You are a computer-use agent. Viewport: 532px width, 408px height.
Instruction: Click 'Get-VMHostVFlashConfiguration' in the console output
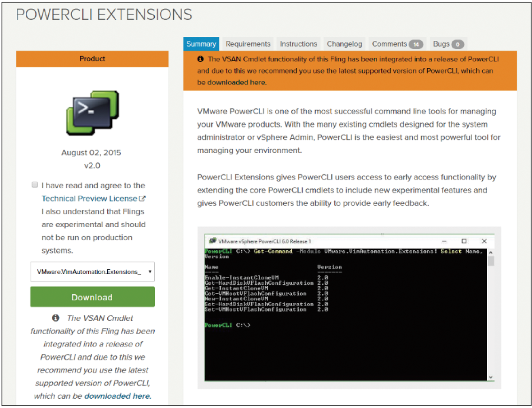(x=256, y=294)
